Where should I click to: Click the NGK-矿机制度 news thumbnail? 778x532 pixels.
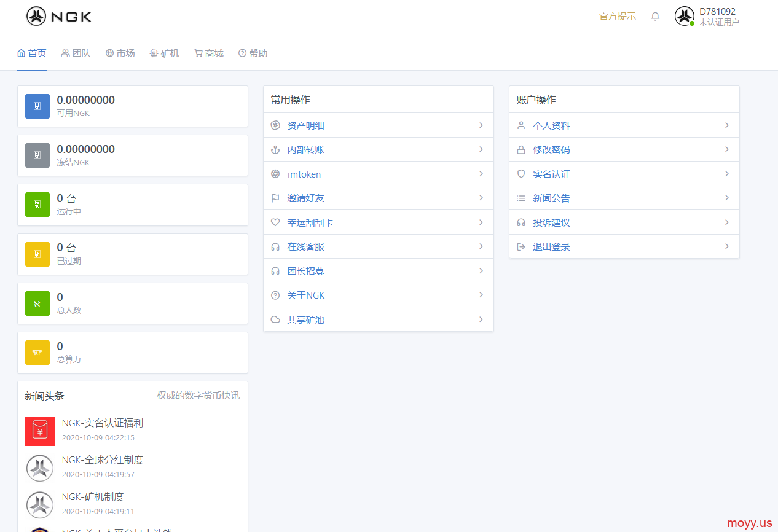(x=40, y=505)
